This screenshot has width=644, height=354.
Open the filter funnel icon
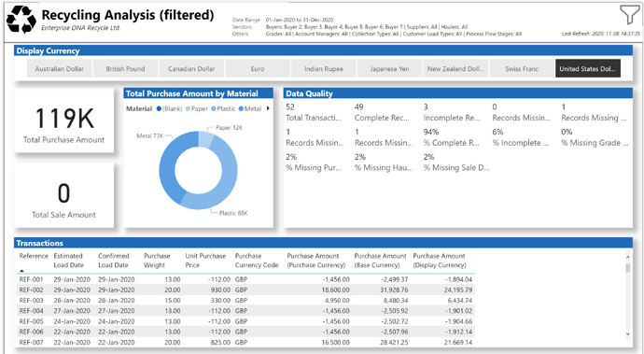click(630, 15)
